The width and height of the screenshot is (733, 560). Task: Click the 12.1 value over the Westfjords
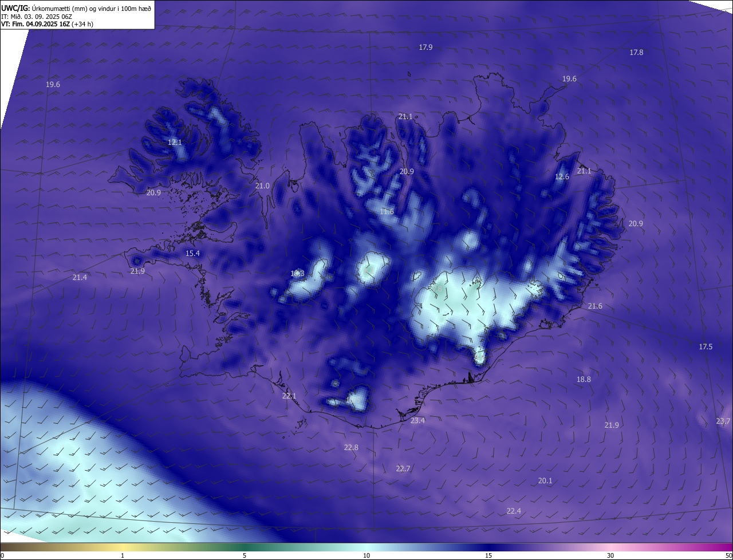[175, 142]
